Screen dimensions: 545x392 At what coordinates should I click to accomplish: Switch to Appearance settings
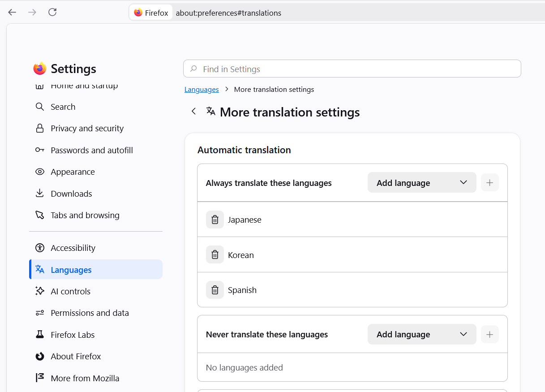pos(96,172)
